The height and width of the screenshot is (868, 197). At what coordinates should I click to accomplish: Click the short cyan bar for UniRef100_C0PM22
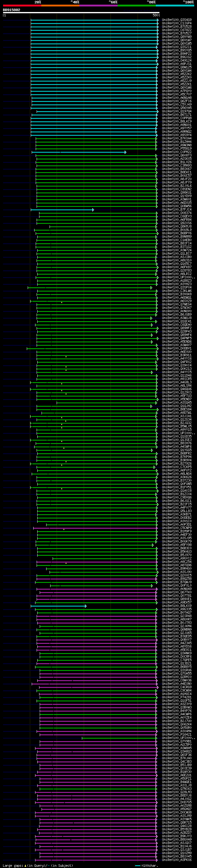(79, 152)
